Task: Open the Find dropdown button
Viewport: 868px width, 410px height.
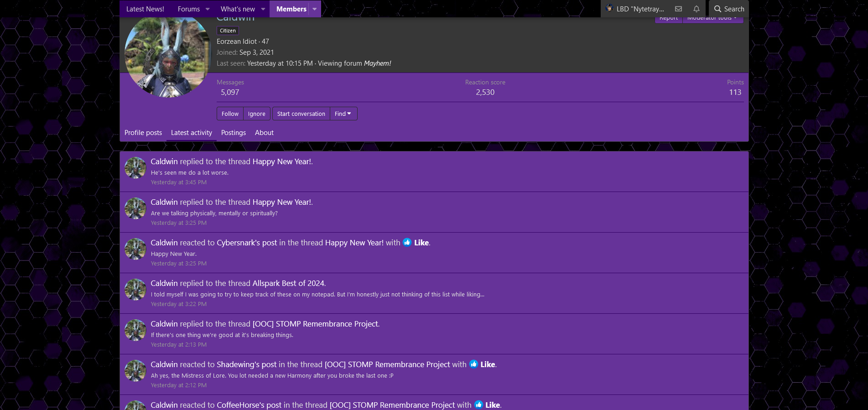Action: [343, 114]
